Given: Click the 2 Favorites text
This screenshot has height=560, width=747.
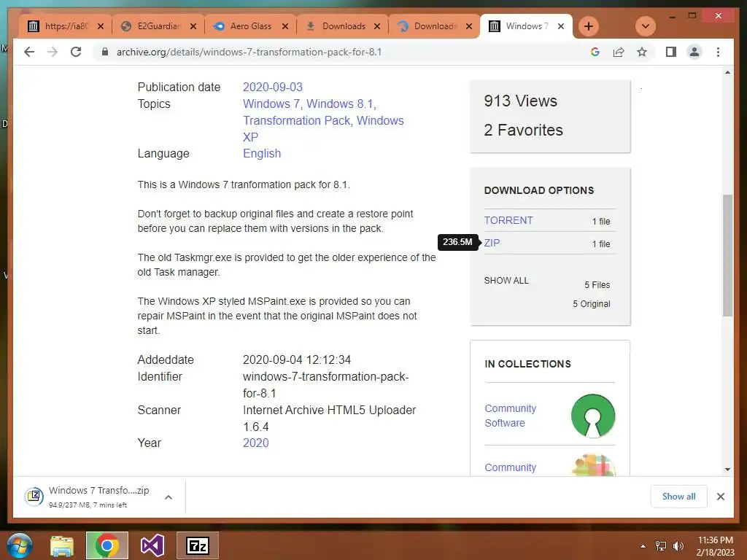Looking at the screenshot, I should pos(523,130).
